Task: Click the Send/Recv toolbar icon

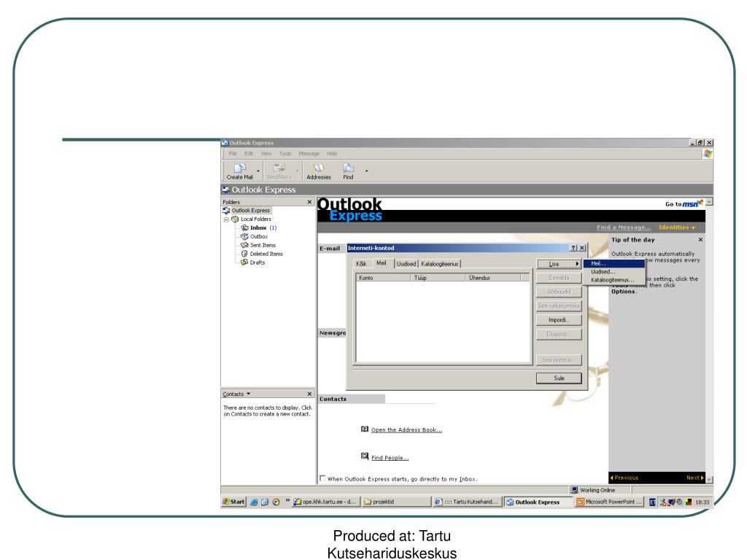Action: click(x=279, y=171)
